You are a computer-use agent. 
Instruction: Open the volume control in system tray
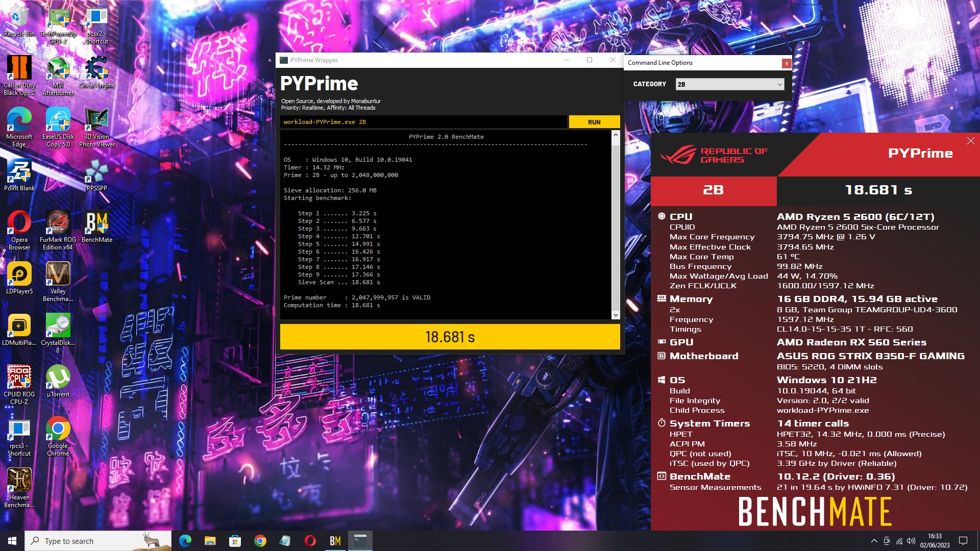(911, 541)
